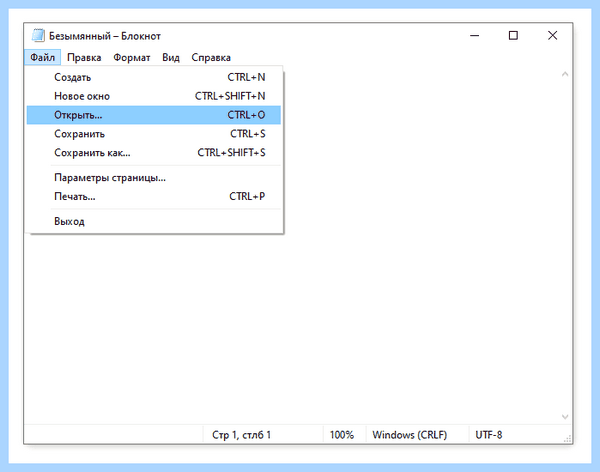This screenshot has height=472, width=600.
Task: Select Новое окно menu entry
Action: [x=154, y=96]
